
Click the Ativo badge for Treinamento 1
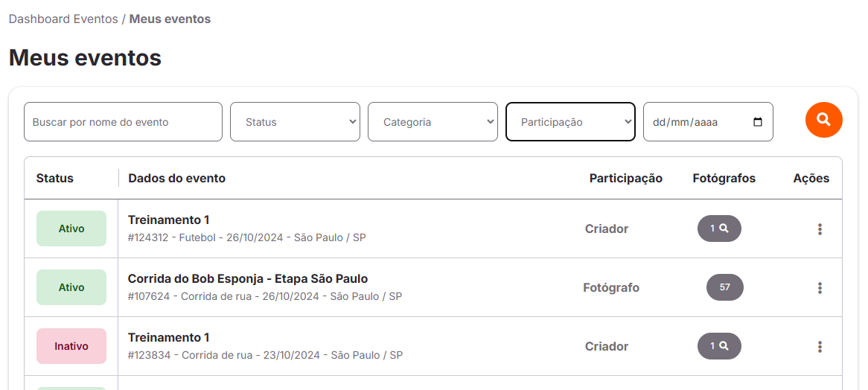(71, 228)
